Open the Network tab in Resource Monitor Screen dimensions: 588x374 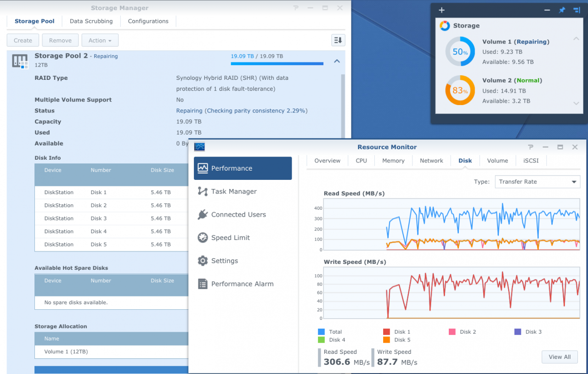click(431, 161)
